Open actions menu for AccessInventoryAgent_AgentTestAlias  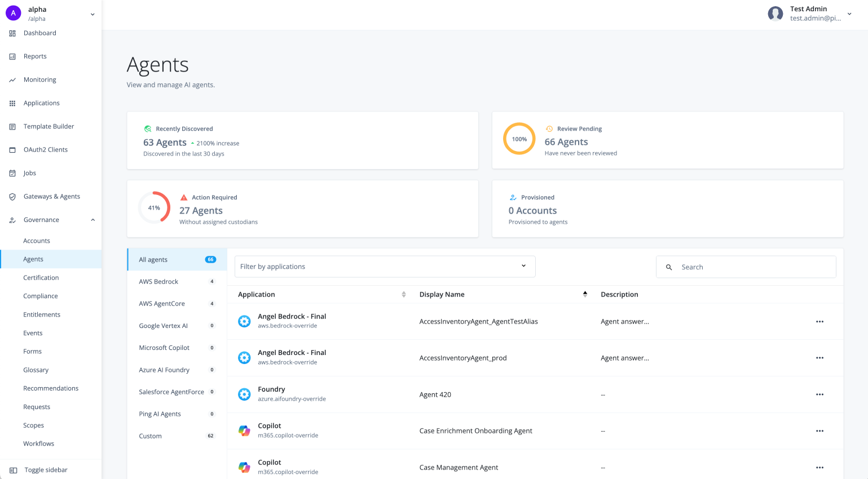coord(819,322)
